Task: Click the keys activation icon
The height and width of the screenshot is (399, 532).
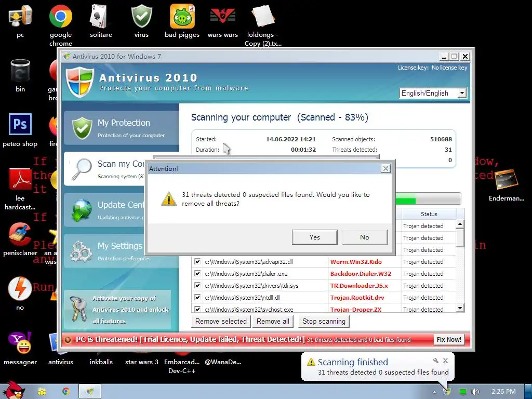Action: pyautogui.click(x=77, y=309)
